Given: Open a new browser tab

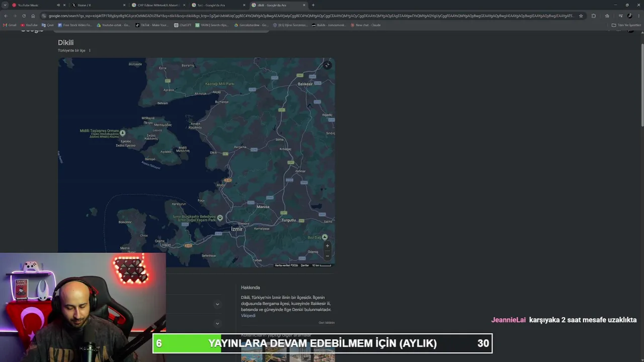Looking at the screenshot, I should click(x=313, y=5).
